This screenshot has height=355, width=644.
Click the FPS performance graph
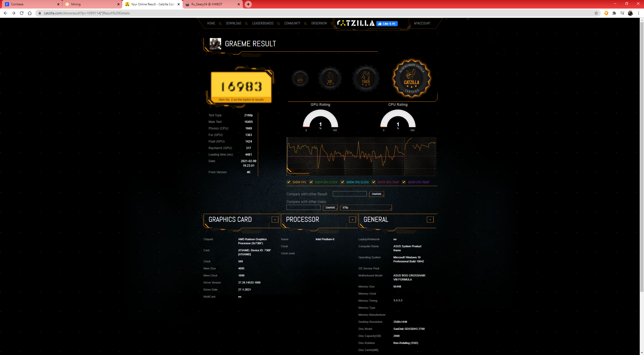361,156
